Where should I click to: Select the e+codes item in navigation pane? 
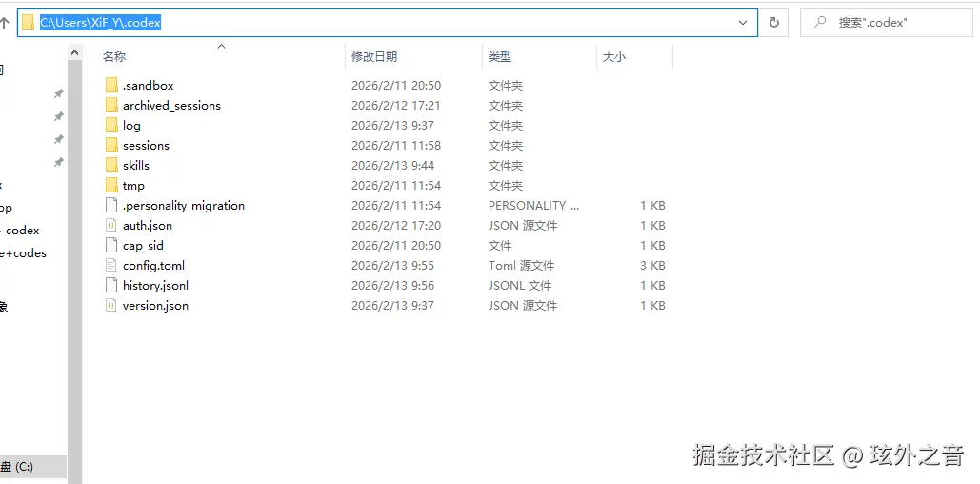23,253
